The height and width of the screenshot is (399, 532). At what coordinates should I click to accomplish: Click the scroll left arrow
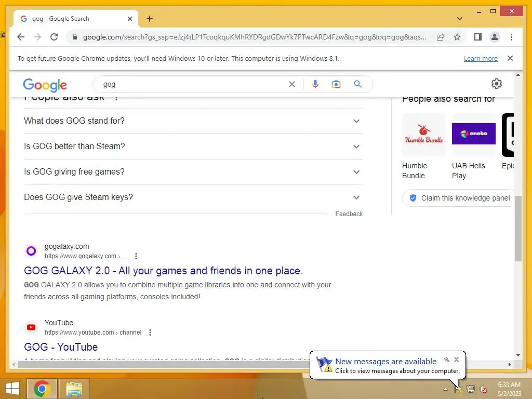pyautogui.click(x=14, y=364)
